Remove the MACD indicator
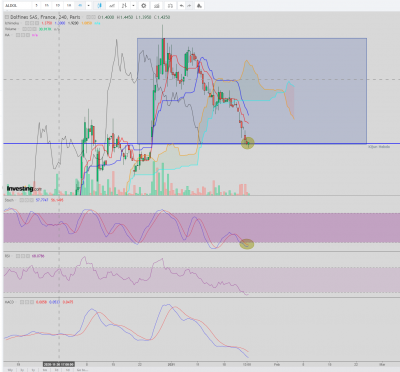 pos(32,302)
